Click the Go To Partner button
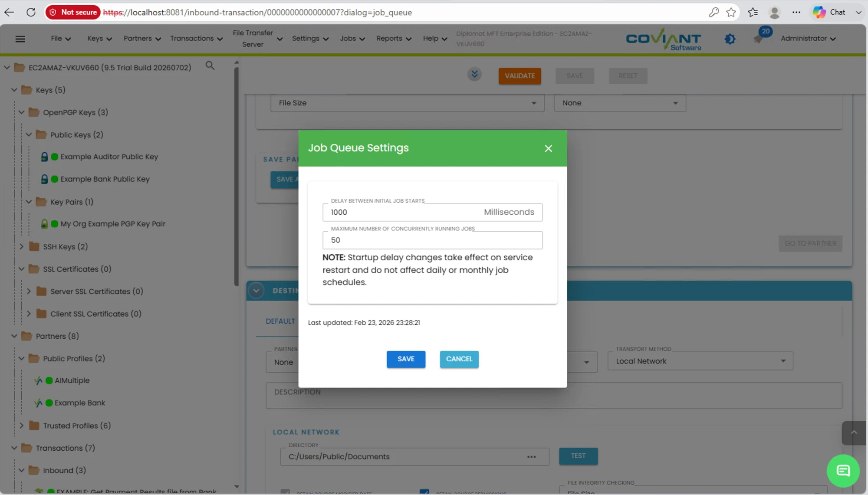 tap(810, 243)
